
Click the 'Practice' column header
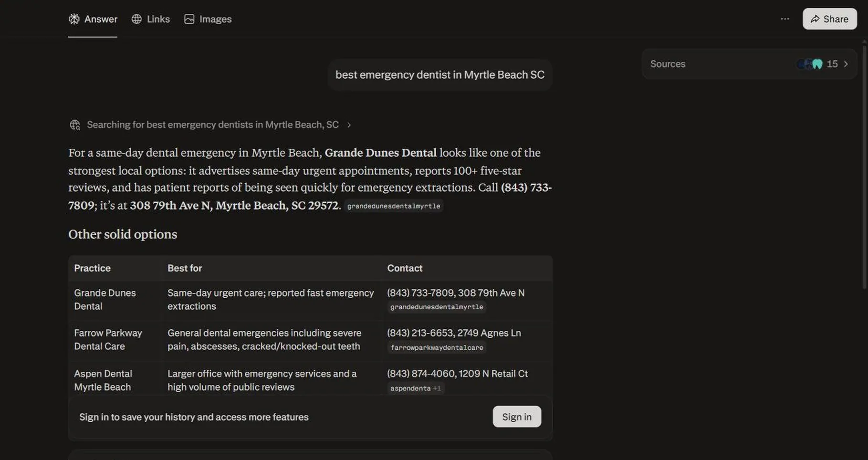(92, 268)
